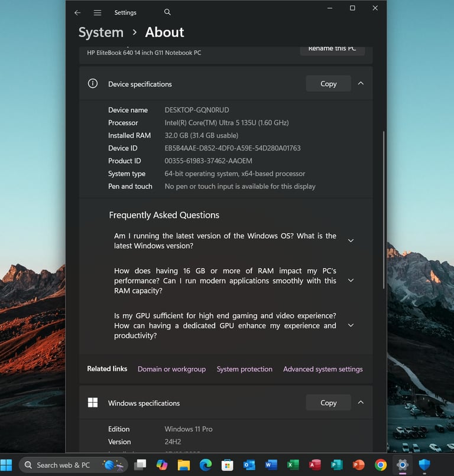Open Microsoft Store from taskbar
The image size is (454, 476).
pos(228,465)
